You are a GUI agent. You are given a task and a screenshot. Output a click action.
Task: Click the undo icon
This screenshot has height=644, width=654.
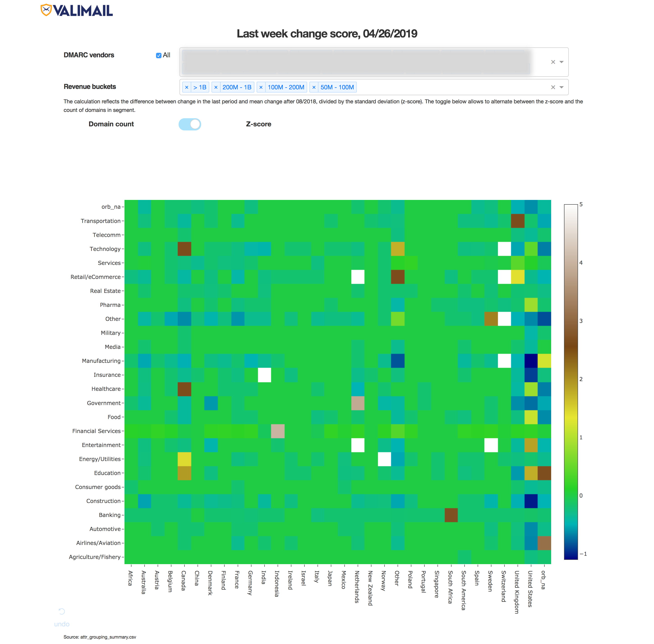[62, 611]
